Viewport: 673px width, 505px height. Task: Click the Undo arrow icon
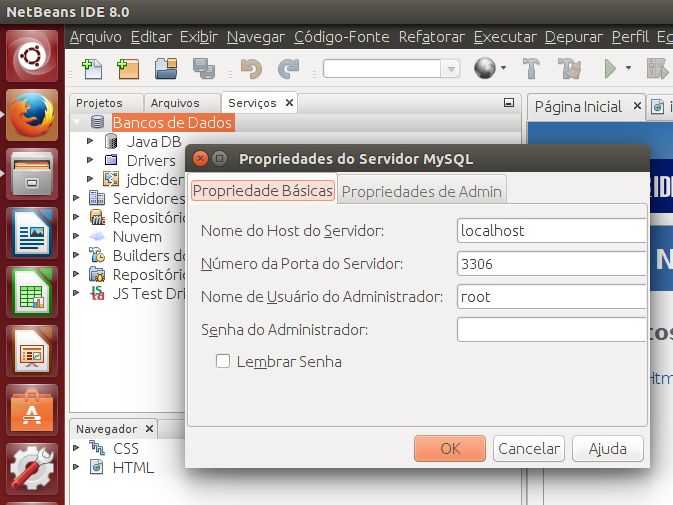tap(251, 69)
